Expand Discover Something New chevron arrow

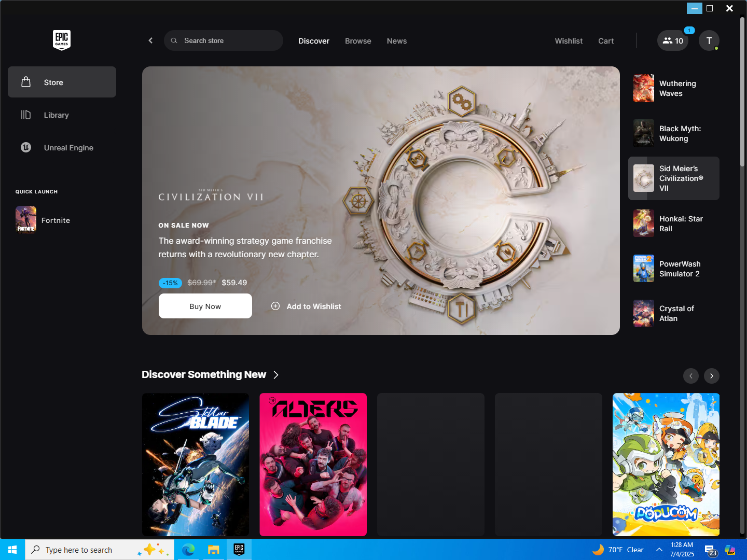pos(276,375)
